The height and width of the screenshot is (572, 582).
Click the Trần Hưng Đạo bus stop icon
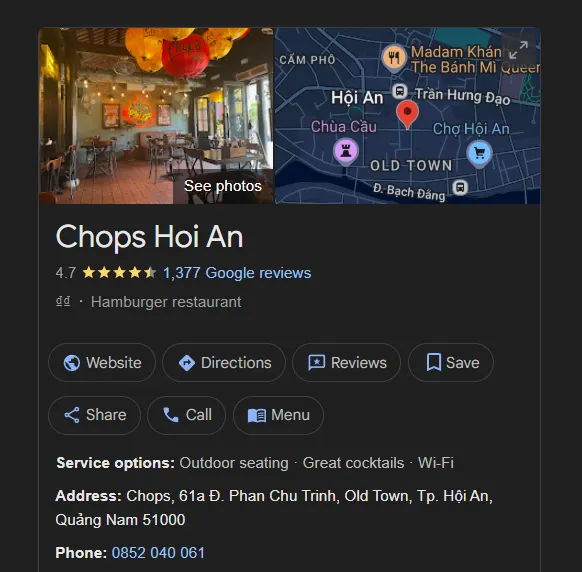(x=400, y=91)
